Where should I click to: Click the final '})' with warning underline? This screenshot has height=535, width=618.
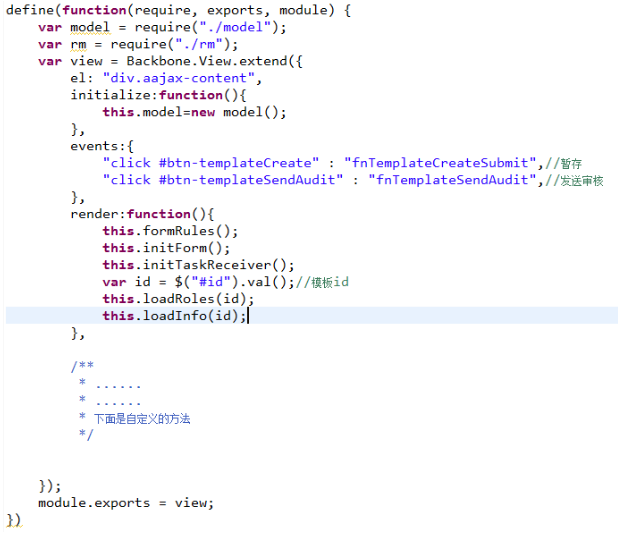tap(14, 520)
